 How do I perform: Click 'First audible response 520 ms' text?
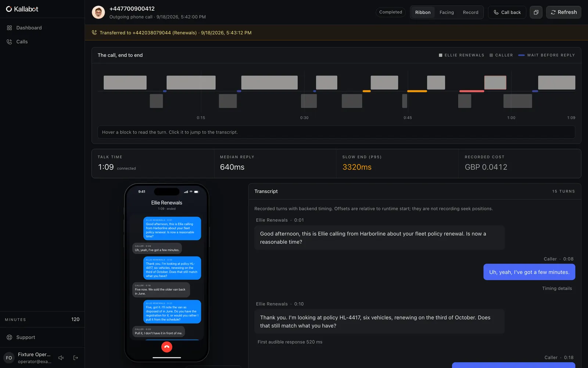pyautogui.click(x=290, y=342)
